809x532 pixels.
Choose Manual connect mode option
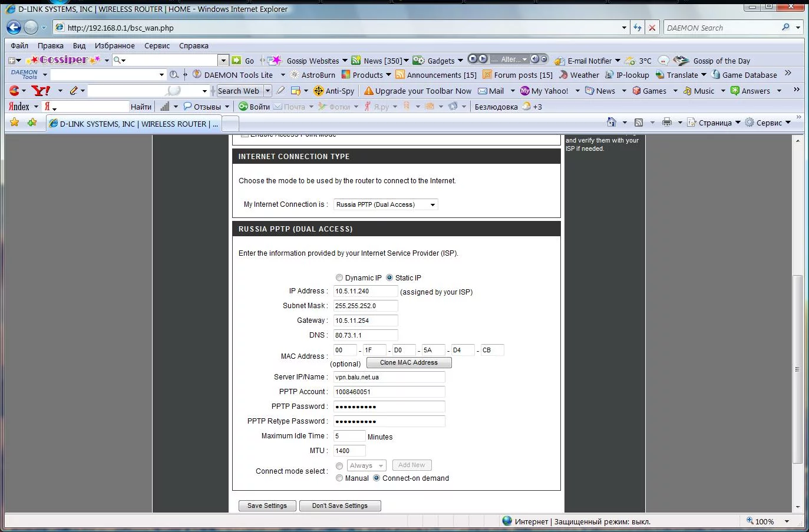339,478
